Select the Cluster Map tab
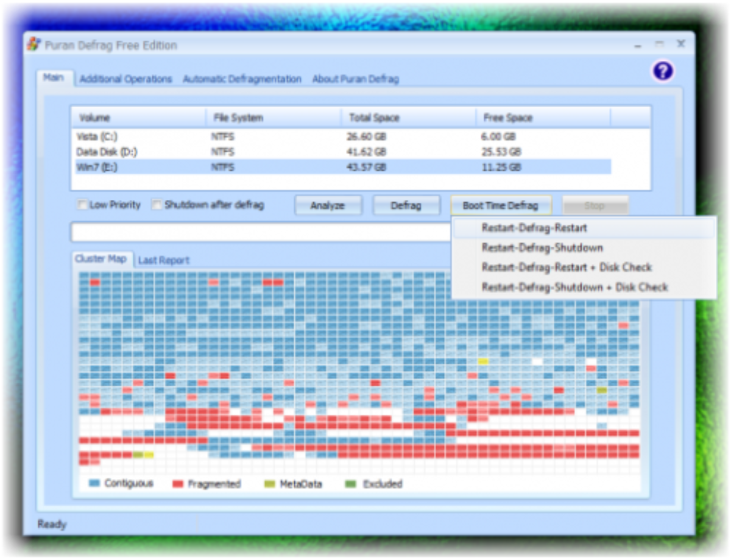 pos(101,259)
